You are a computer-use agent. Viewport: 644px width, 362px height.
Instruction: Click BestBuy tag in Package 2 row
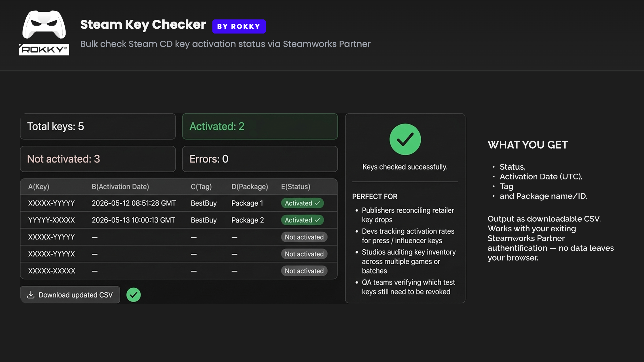pyautogui.click(x=203, y=220)
